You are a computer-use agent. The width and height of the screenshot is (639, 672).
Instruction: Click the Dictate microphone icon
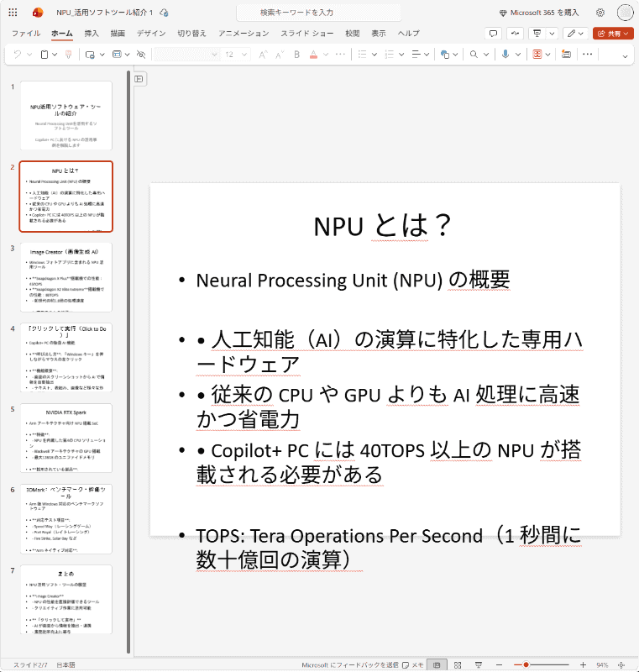[x=505, y=55]
